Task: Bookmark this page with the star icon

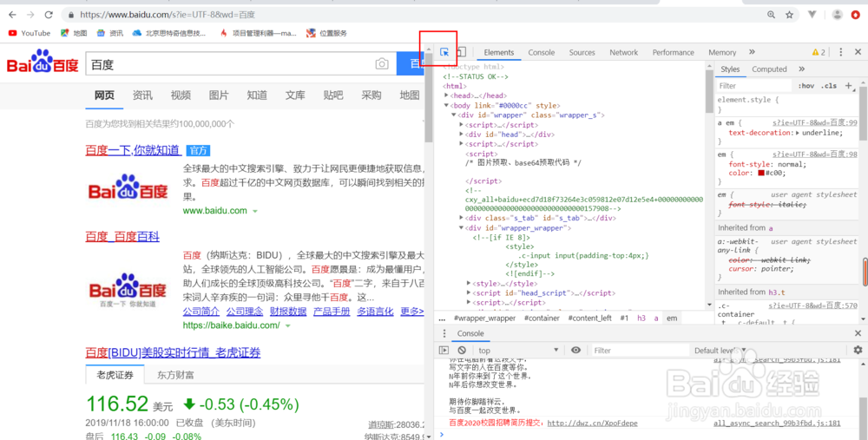Action: pos(789,15)
